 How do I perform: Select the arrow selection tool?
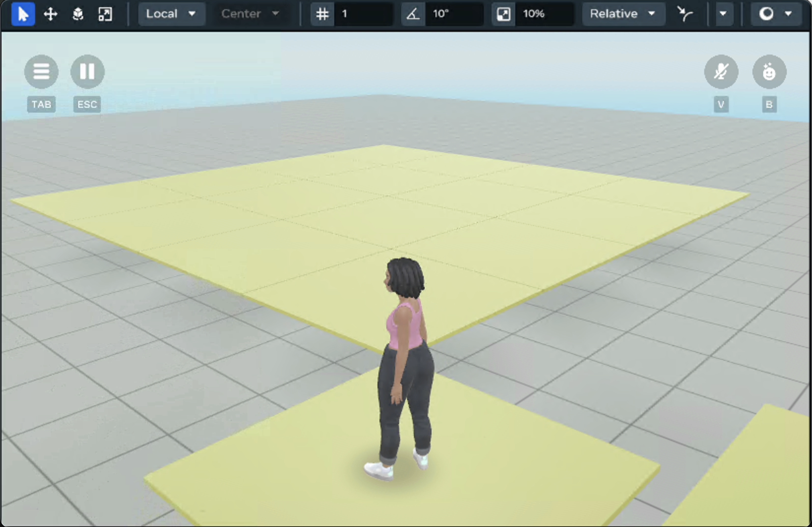[x=23, y=14]
